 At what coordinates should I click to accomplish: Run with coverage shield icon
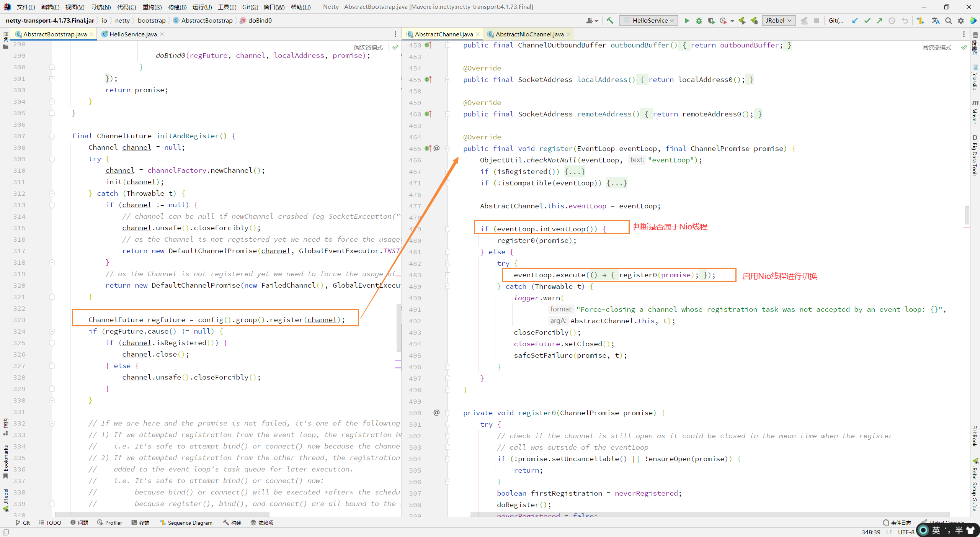(711, 21)
